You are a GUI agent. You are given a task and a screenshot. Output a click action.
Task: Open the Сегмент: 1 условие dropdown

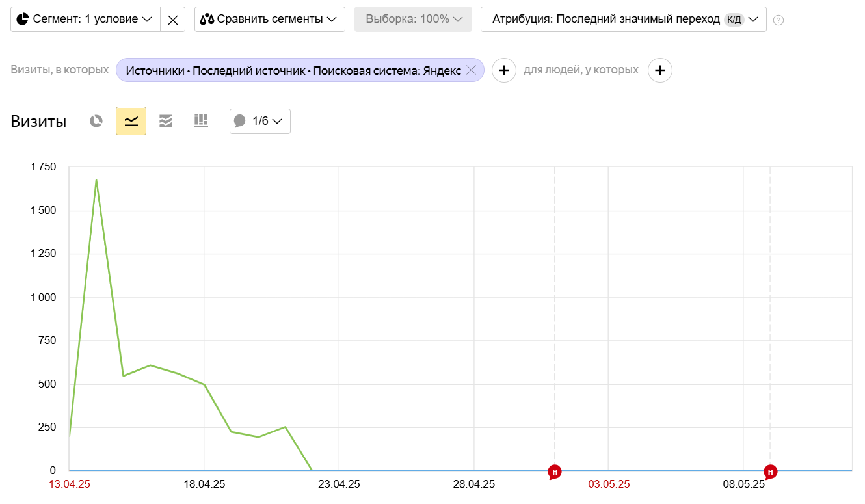[85, 20]
